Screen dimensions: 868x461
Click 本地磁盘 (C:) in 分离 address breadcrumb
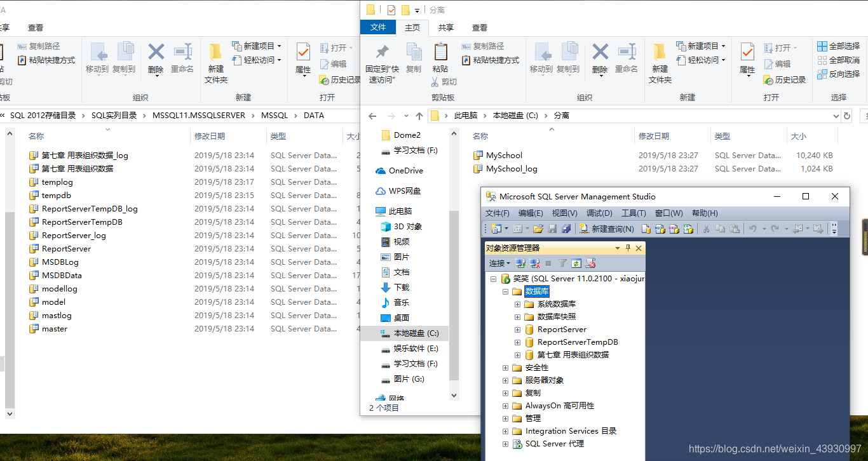pyautogui.click(x=515, y=116)
